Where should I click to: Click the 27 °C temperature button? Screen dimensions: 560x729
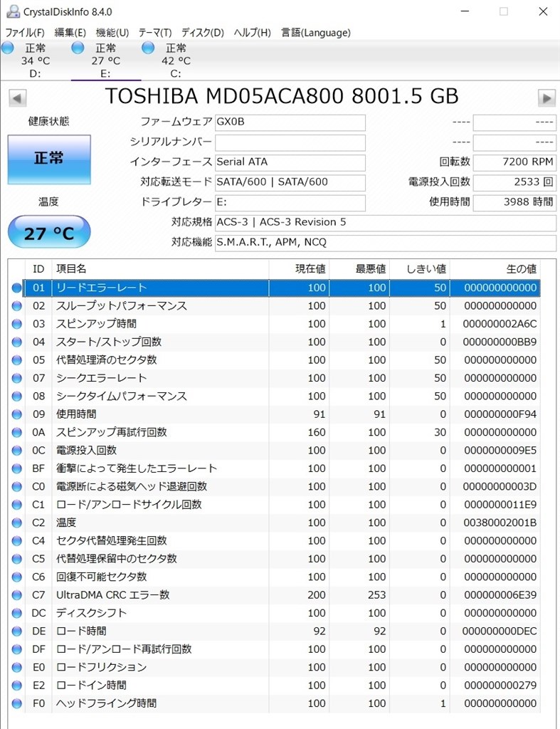click(49, 232)
